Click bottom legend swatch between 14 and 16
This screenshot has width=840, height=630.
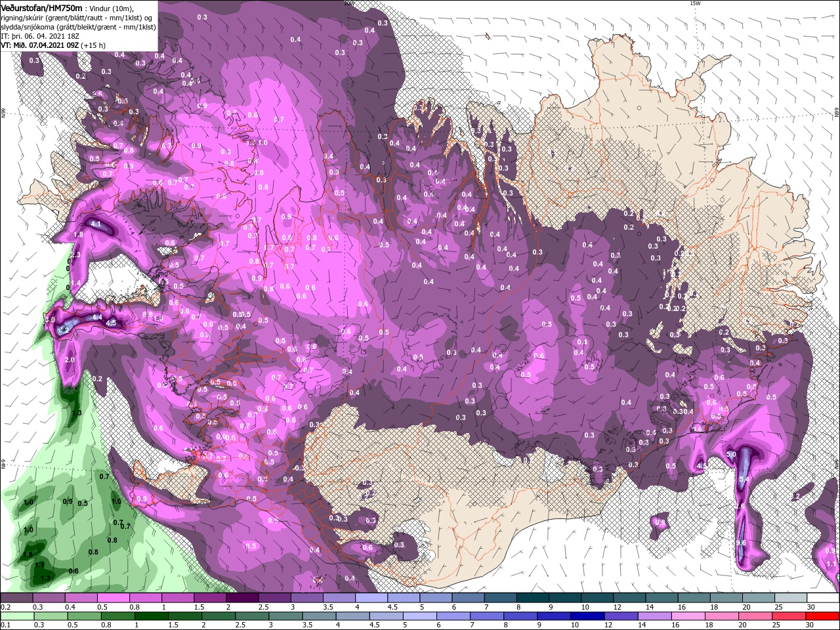coord(655,616)
